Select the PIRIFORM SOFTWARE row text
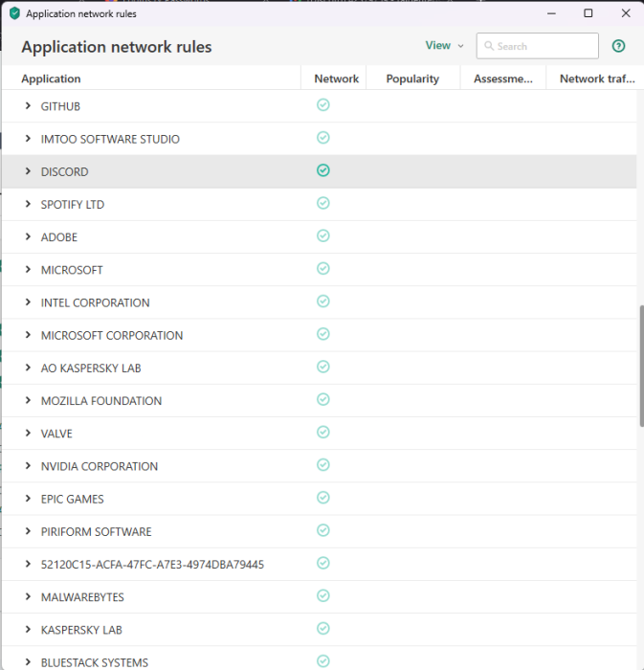The height and width of the screenshot is (670, 644). (96, 532)
